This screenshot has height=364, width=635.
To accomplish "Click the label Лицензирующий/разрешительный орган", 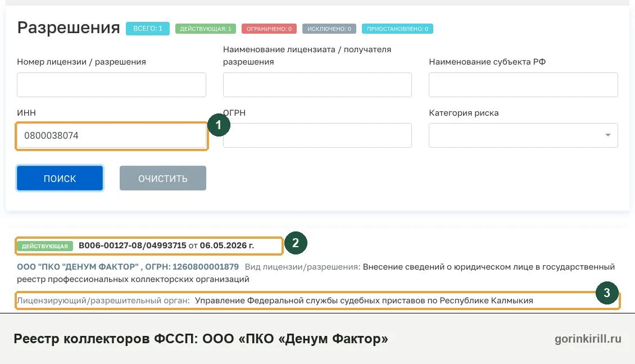I will (x=103, y=301).
